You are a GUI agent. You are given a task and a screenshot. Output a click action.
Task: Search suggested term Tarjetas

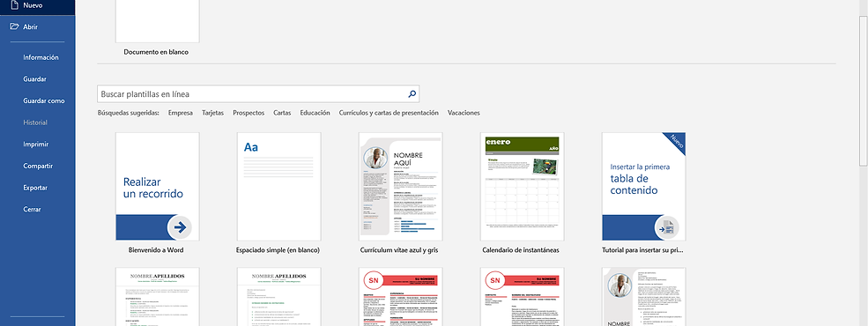point(212,113)
